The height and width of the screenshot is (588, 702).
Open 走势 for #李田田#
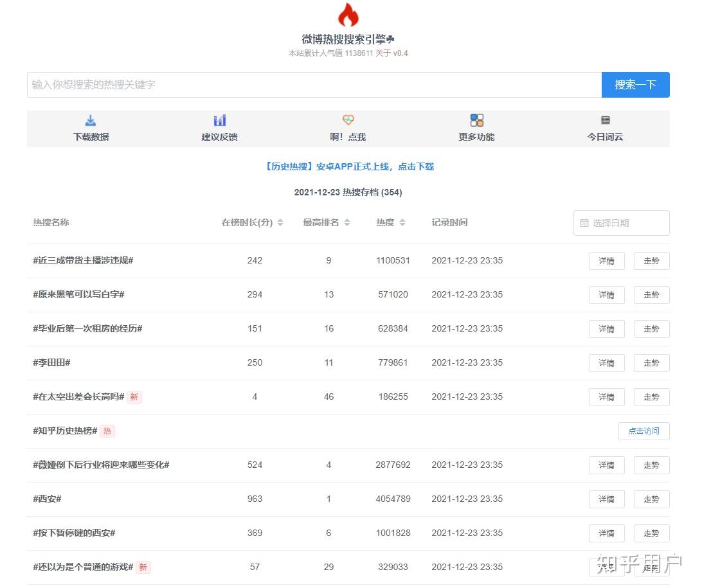point(651,363)
